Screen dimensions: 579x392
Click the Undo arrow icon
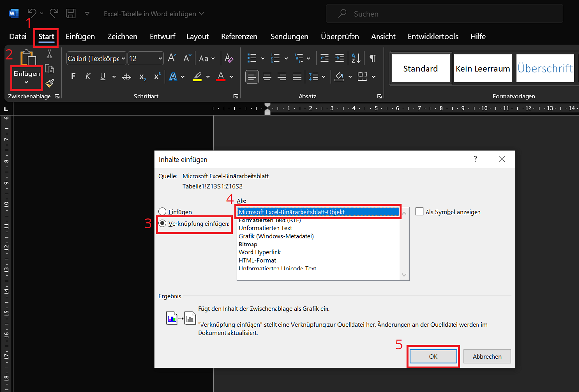pos(32,13)
